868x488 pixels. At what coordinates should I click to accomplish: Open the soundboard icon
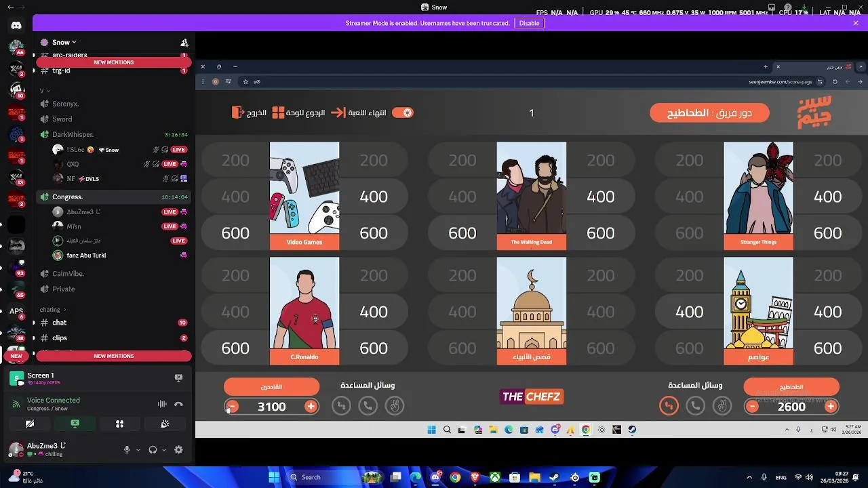click(165, 424)
